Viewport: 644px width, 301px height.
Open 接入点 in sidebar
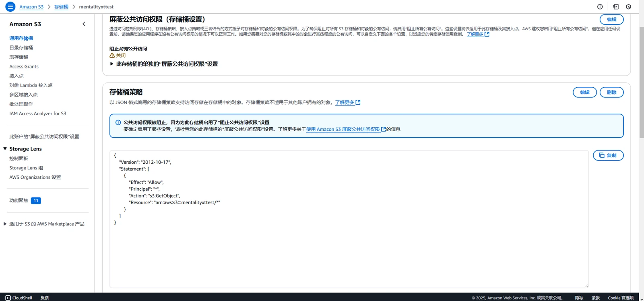17,76
